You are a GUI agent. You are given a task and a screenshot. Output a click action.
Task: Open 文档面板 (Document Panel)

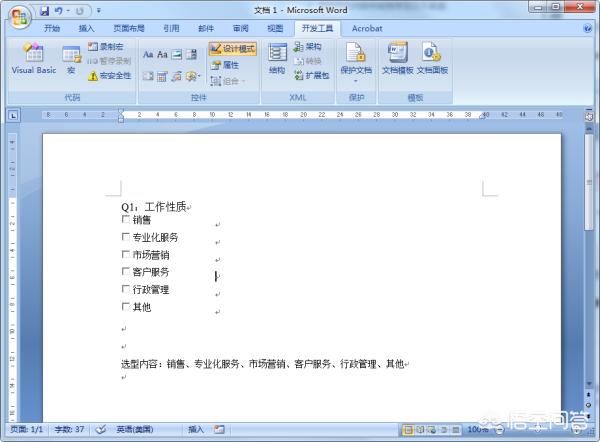(x=432, y=59)
